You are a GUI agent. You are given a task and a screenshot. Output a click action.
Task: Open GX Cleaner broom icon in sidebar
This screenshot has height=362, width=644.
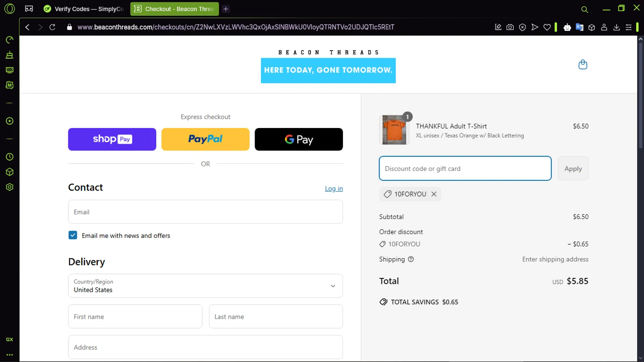pos(9,55)
